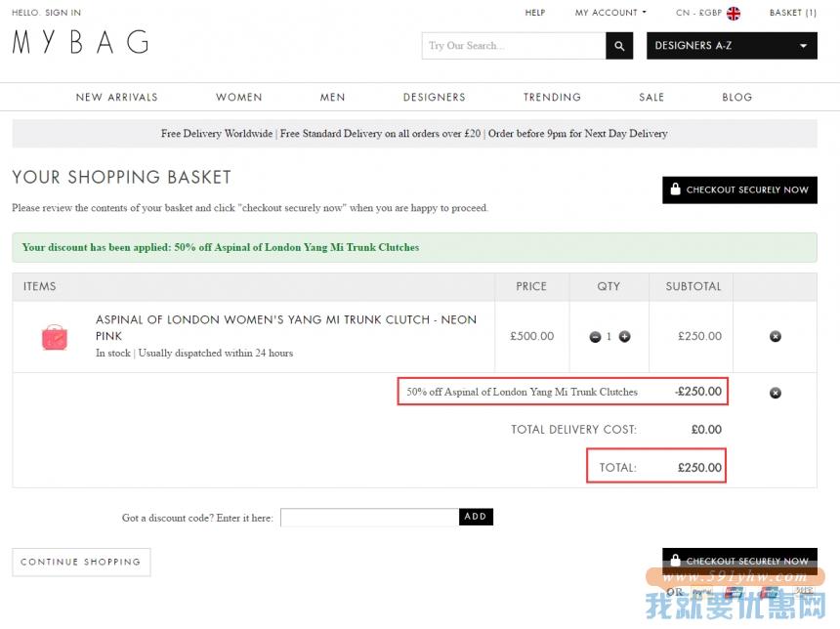Click the discount applied green message
The height and width of the screenshot is (629, 840).
coord(415,247)
